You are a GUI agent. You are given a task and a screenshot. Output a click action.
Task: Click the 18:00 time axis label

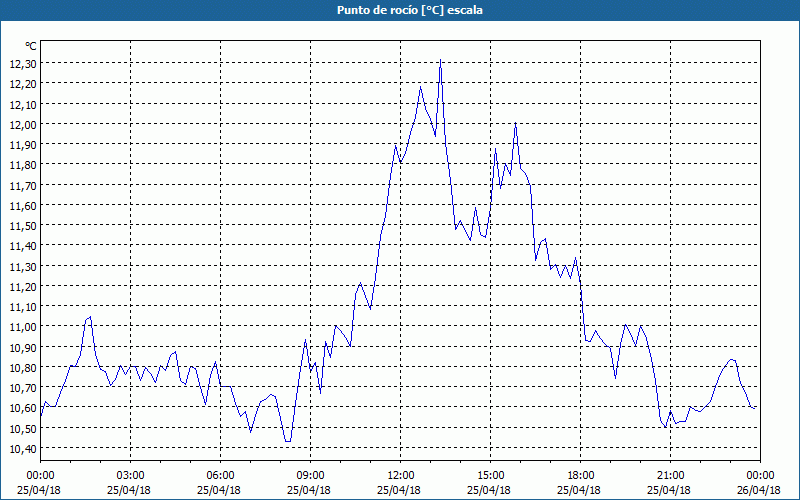580,476
